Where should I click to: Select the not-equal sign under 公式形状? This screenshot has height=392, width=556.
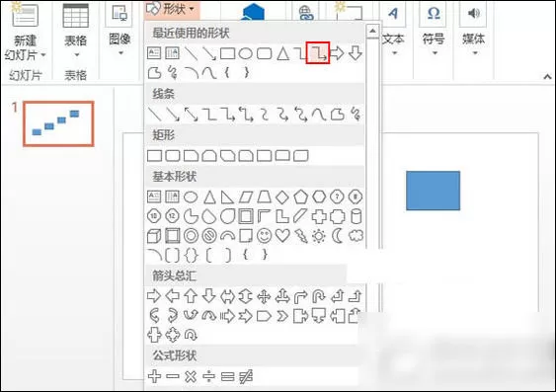[246, 376]
